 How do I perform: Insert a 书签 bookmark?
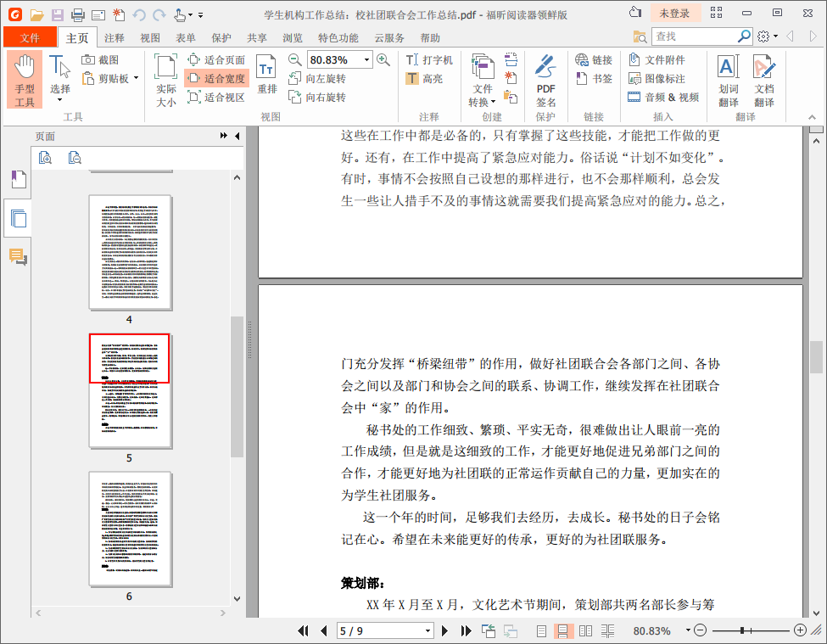594,78
